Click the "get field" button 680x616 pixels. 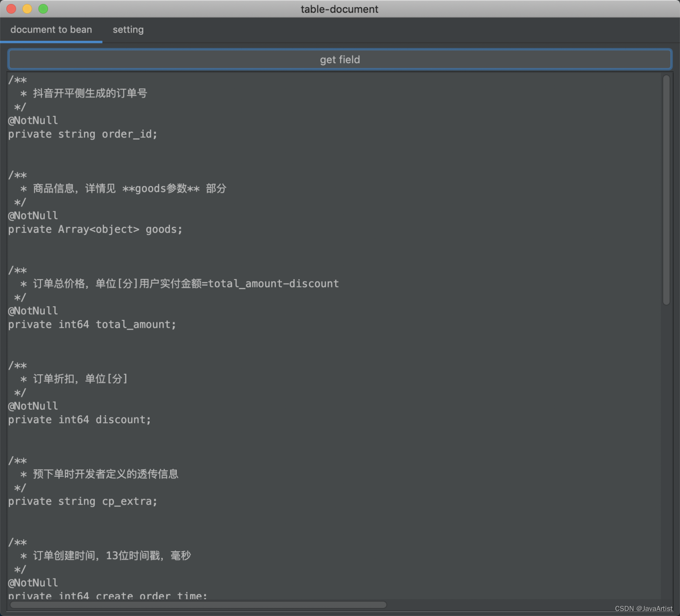[340, 59]
